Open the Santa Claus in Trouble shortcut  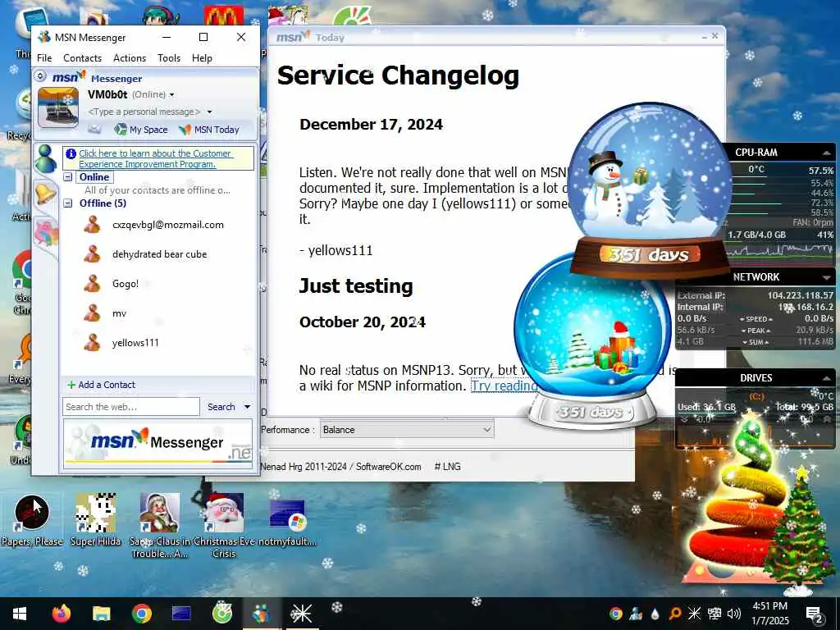point(160,526)
